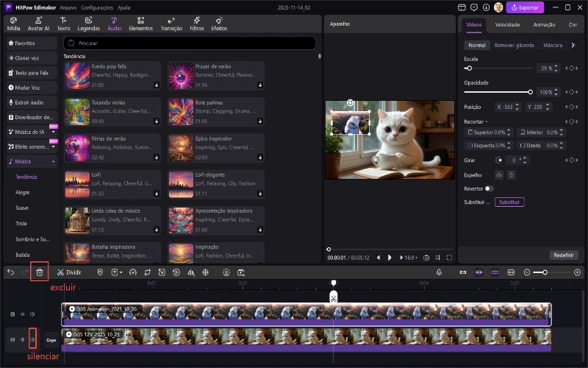The image size is (588, 368).
Task: Open the Efeitos tab in top toolbar
Action: click(x=219, y=24)
